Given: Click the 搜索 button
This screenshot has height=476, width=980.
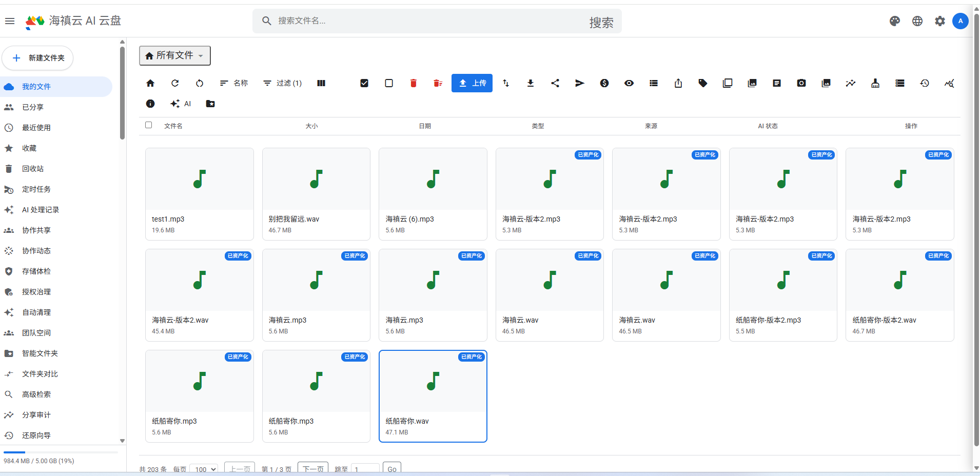Looking at the screenshot, I should (x=601, y=22).
